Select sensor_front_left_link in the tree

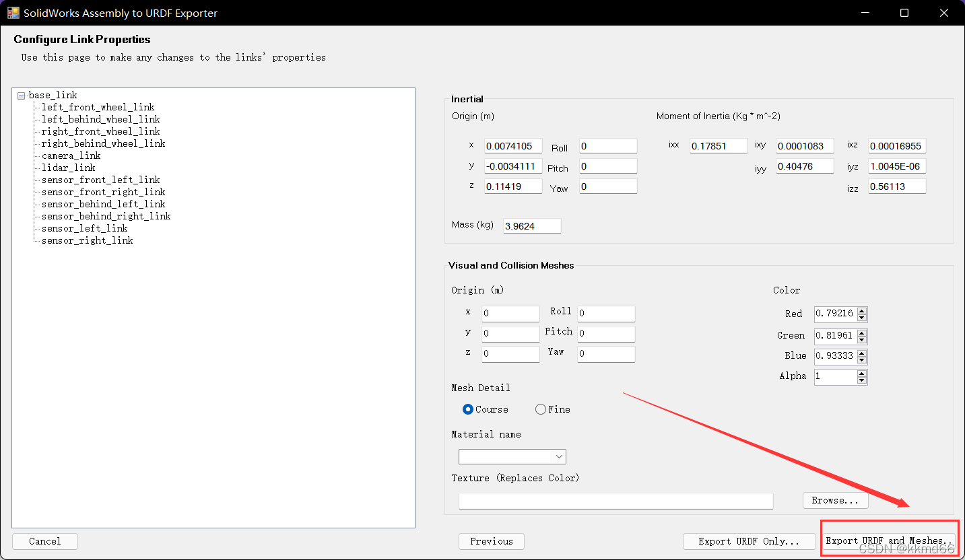point(101,180)
